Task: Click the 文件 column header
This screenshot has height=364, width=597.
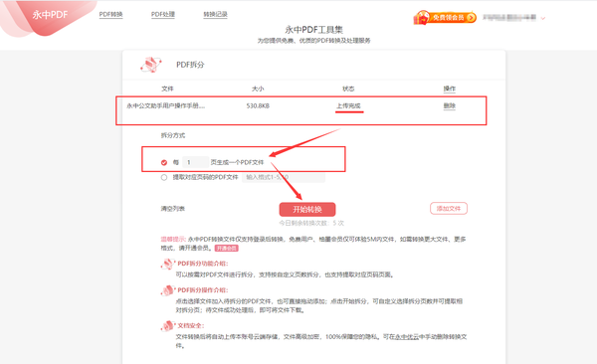Action: click(167, 89)
